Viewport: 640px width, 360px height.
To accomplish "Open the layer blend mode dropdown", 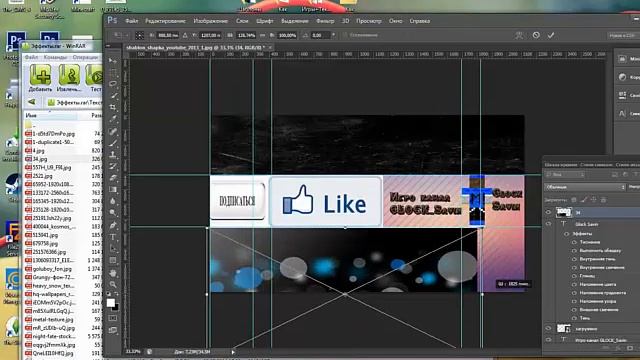I will click(585, 187).
